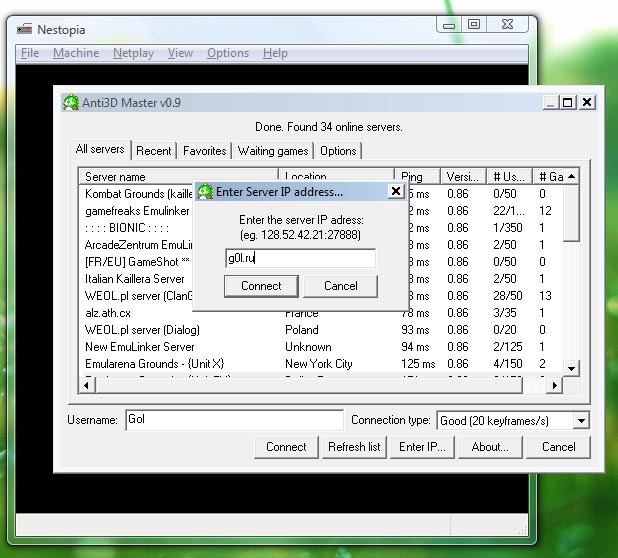Open the Options menu in Nestopia
The width and height of the screenshot is (618, 558).
click(x=228, y=53)
